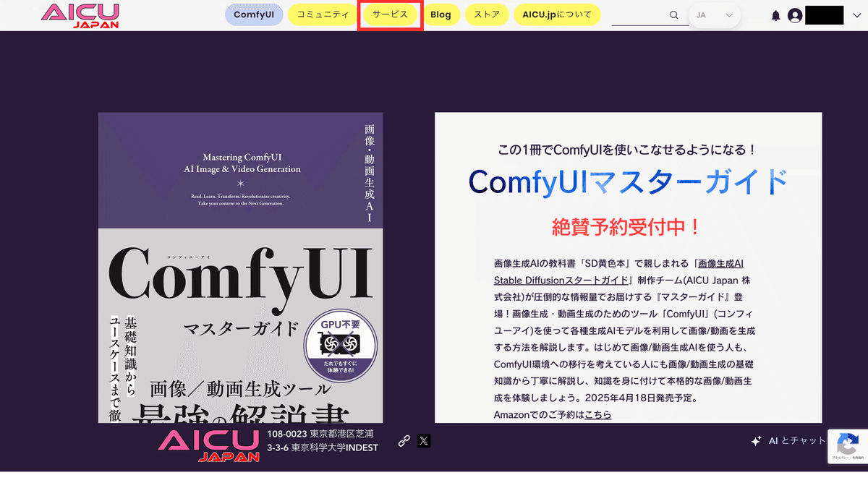Open the AI chat sparkle icon

756,440
